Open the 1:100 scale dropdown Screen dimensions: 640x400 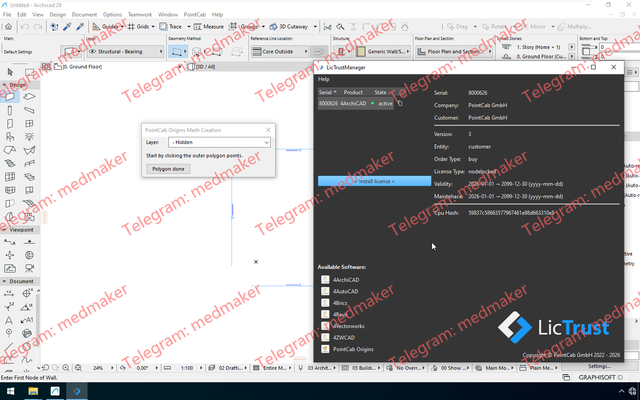[x=201, y=368]
